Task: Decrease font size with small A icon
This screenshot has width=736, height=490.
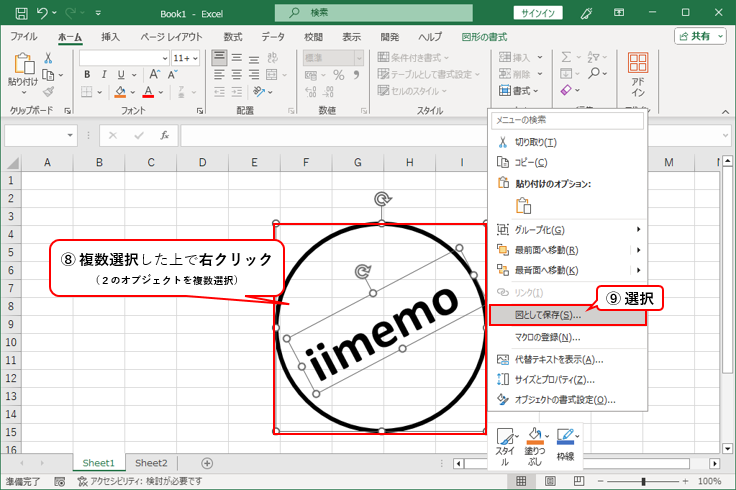Action: coord(172,74)
